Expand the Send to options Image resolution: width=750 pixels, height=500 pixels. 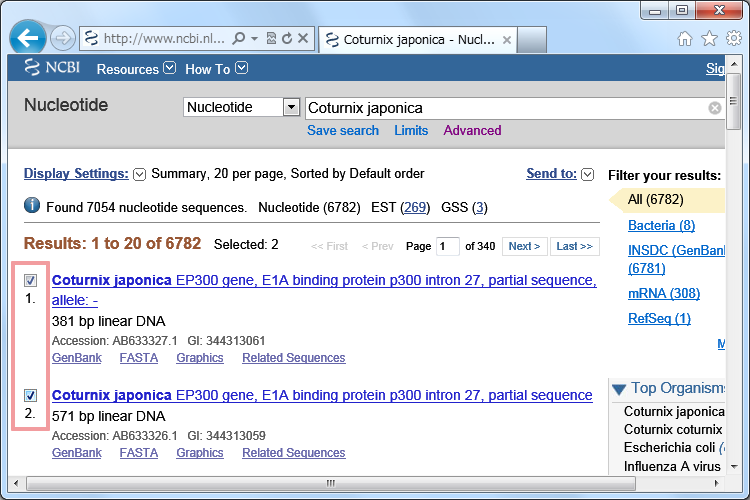pyautogui.click(x=587, y=174)
